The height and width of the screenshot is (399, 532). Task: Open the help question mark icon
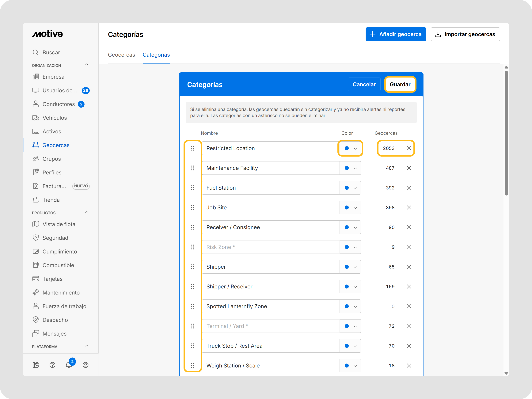[x=52, y=365]
